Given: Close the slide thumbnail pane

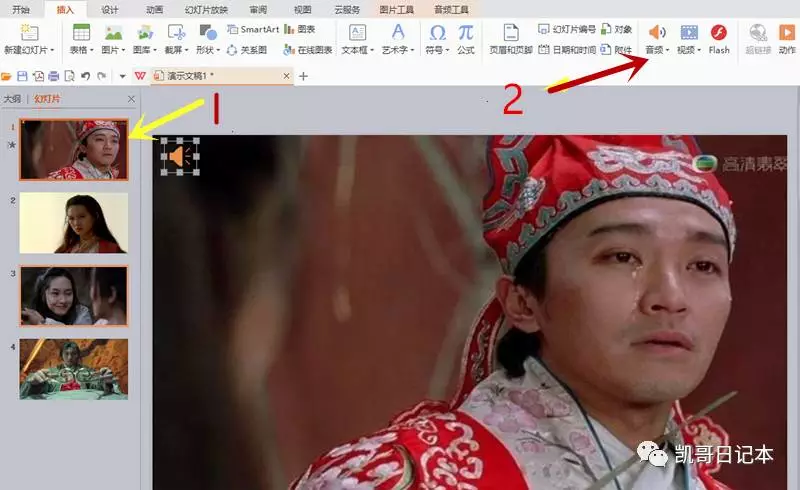Looking at the screenshot, I should click(131, 99).
